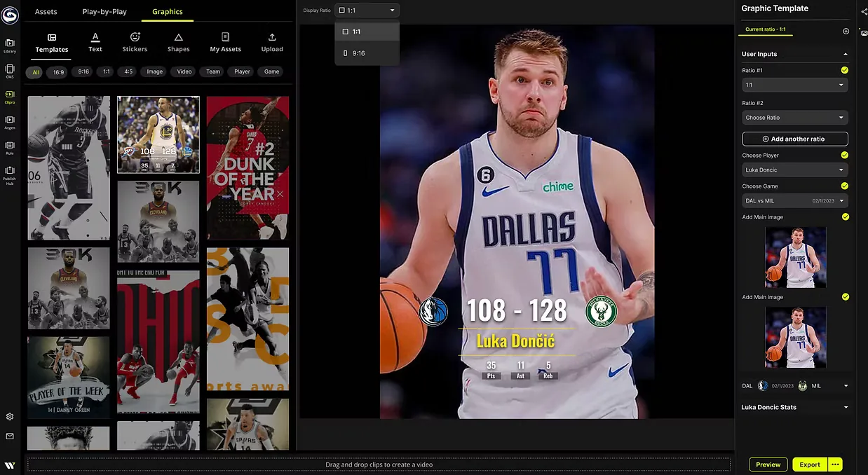868x475 pixels.
Task: Toggle the Choose Game checkmark
Action: [844, 186]
